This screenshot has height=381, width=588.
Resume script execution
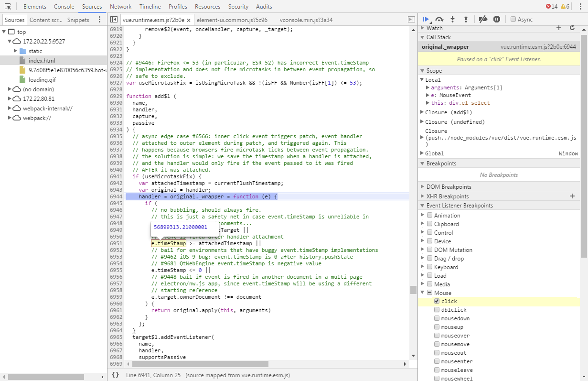425,19
